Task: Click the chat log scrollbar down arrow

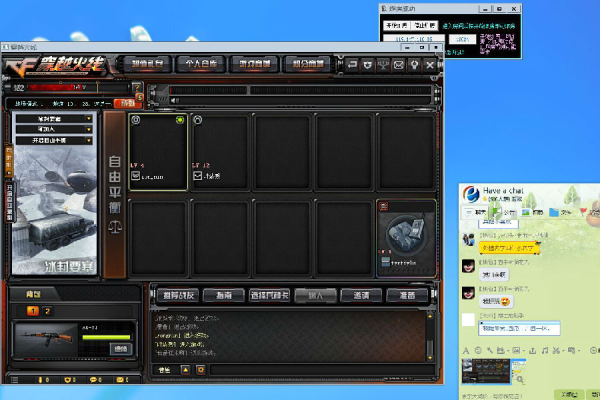Action: [430, 358]
